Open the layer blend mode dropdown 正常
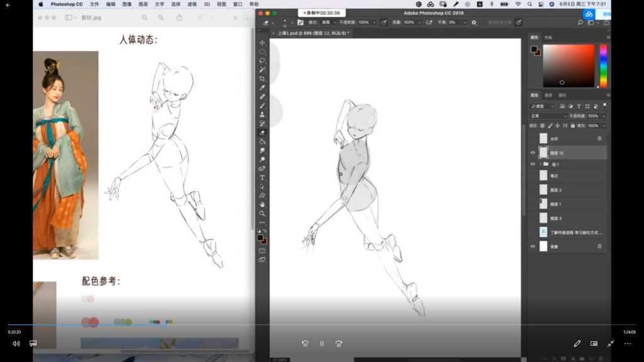644x362 pixels. pos(547,116)
